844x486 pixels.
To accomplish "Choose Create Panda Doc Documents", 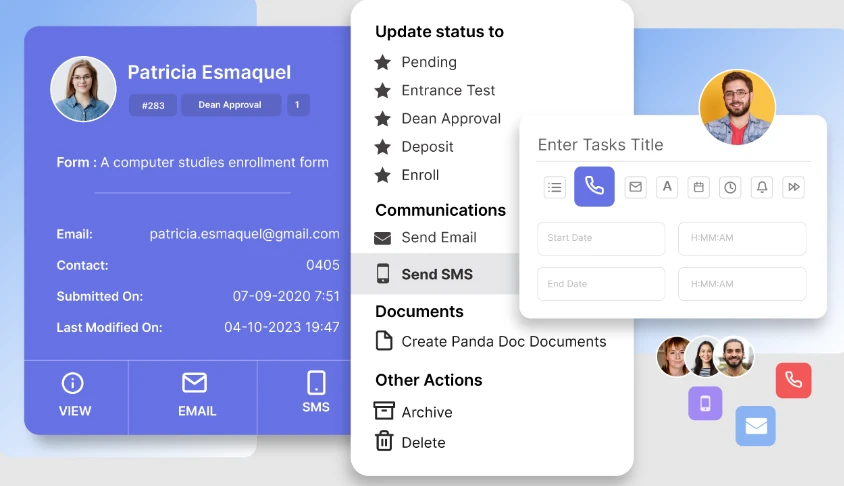I will [x=504, y=342].
